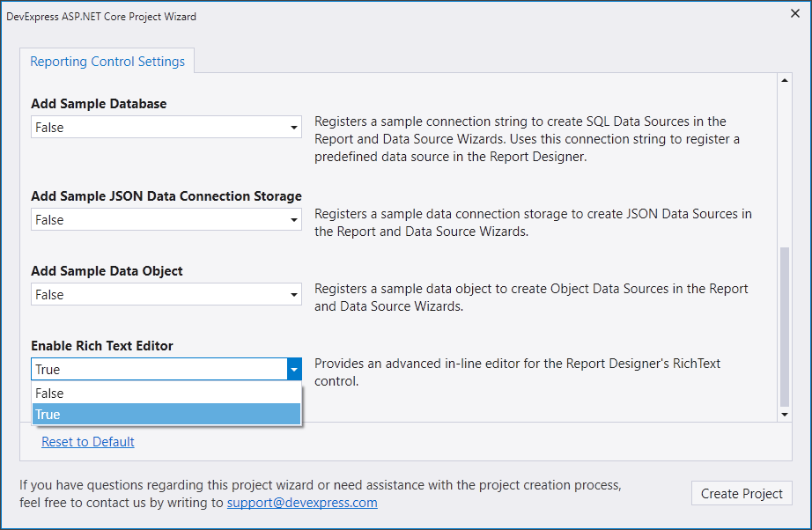Image resolution: width=812 pixels, height=530 pixels.
Task: Close the Project Wizard dialog
Action: (x=795, y=14)
